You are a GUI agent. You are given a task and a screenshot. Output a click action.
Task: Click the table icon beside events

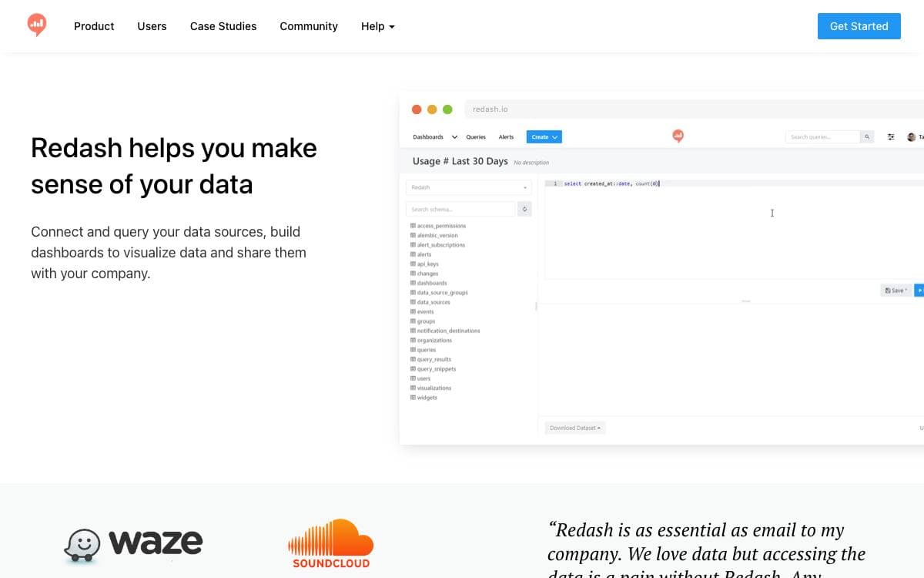click(x=413, y=311)
